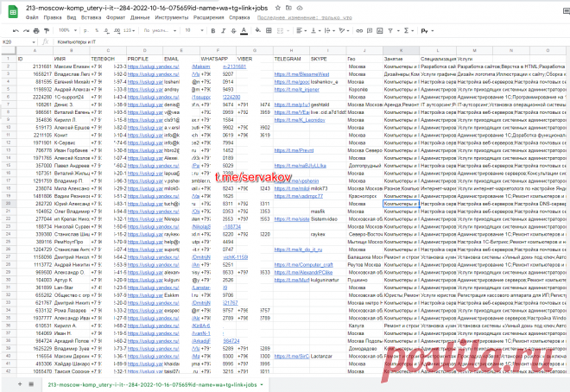The height and width of the screenshot is (392, 570).
Task: Select the Lan-Star name cell
Action: (72, 288)
